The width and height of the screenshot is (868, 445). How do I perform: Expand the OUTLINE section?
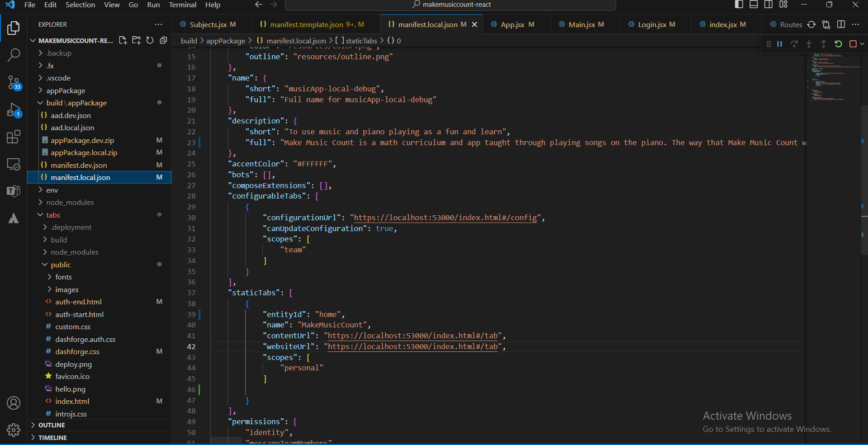[52, 425]
